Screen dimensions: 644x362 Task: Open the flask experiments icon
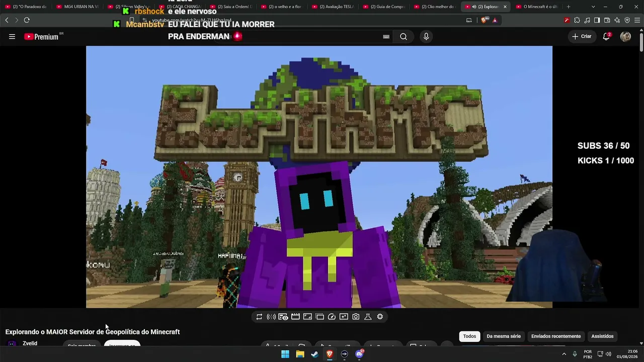368,317
